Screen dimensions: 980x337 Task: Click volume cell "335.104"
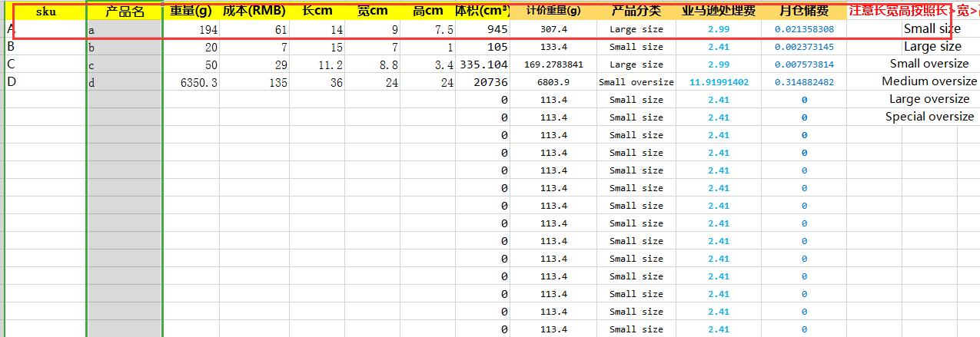(483, 65)
